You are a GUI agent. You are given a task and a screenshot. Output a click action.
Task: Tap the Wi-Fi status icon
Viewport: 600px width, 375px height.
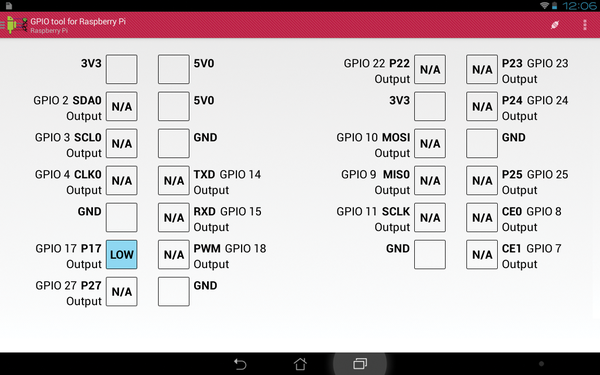tap(544, 5)
